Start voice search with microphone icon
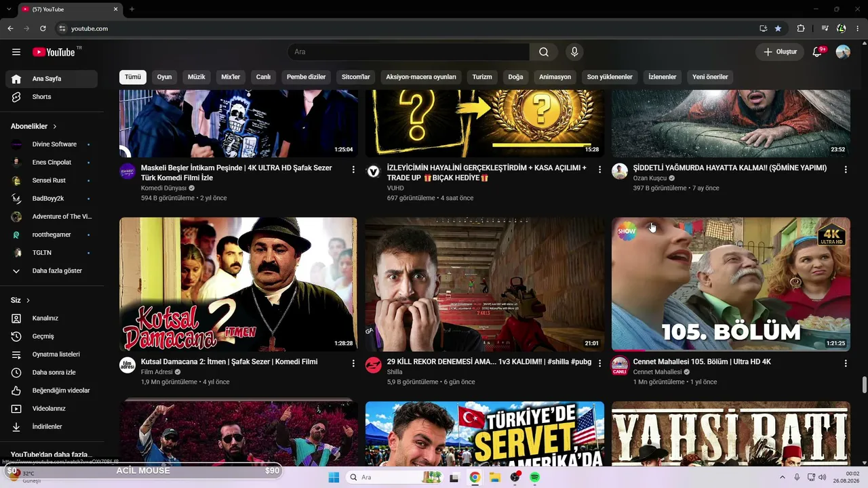Screen dimensions: 868x488 click(574, 52)
